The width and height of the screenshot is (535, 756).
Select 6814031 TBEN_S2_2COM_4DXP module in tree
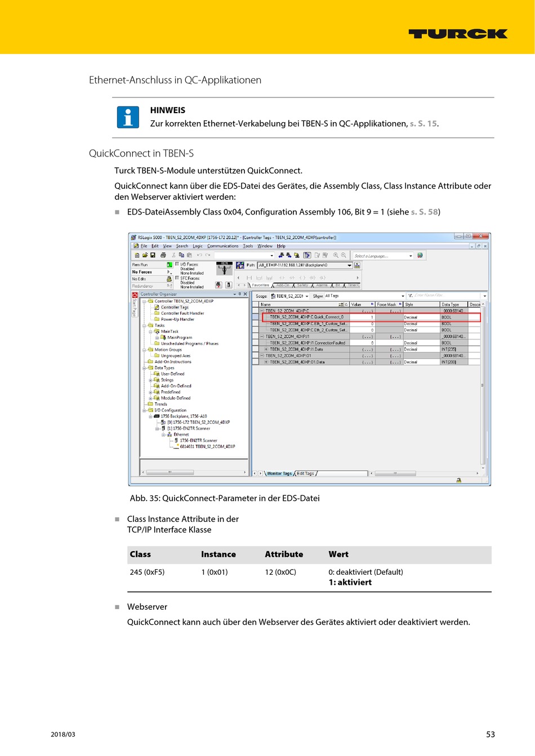click(x=207, y=446)
